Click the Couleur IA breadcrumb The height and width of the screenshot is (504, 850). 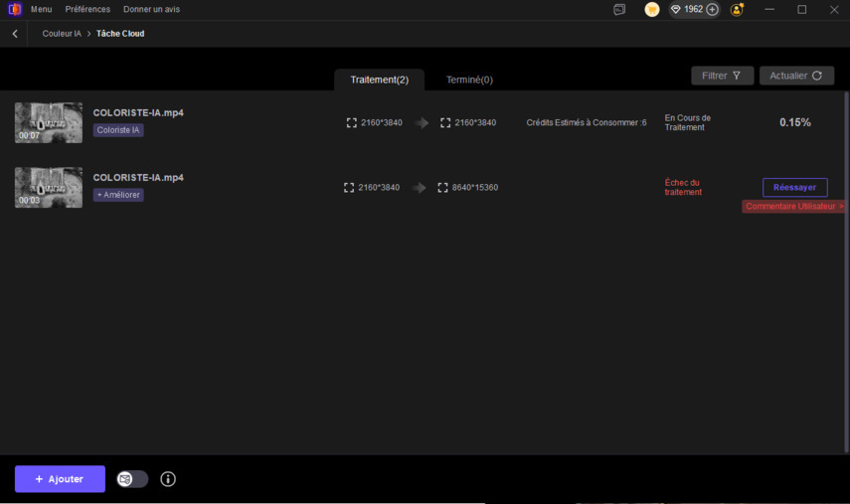pos(62,34)
